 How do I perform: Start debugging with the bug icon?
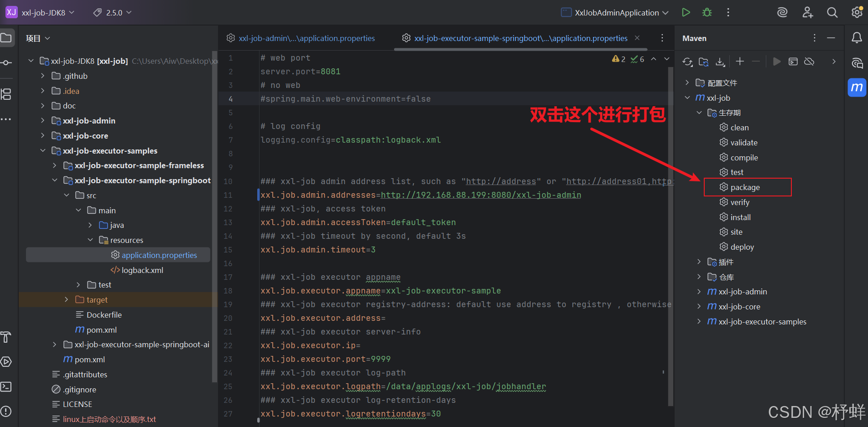coord(707,12)
